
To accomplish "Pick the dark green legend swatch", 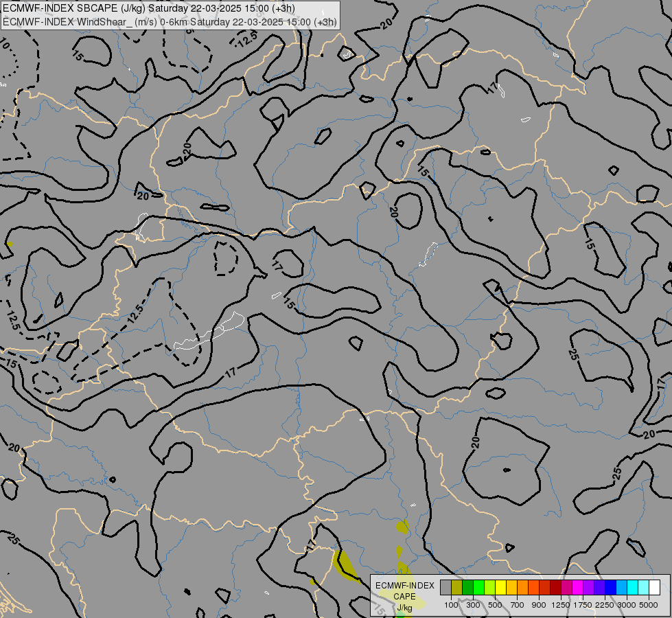I will [x=467, y=588].
